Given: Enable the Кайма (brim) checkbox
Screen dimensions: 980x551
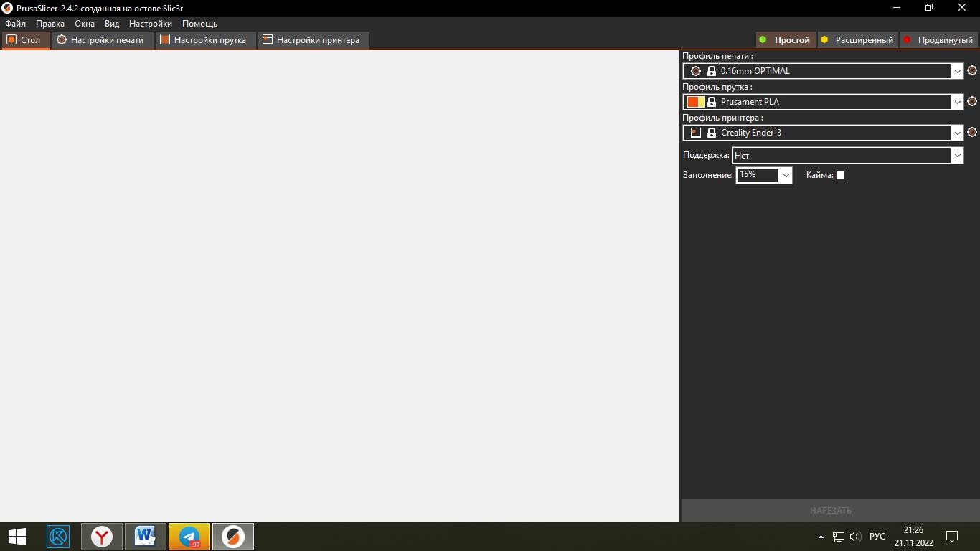Looking at the screenshot, I should click(840, 175).
